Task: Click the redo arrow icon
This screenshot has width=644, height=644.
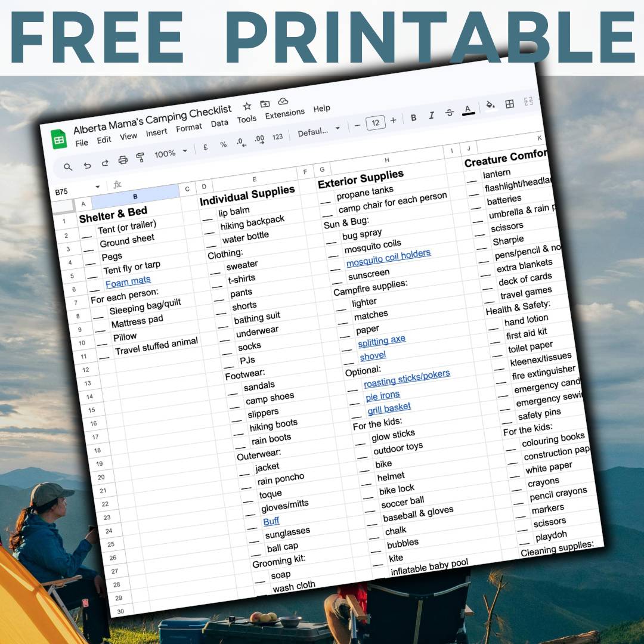Action: 105,163
